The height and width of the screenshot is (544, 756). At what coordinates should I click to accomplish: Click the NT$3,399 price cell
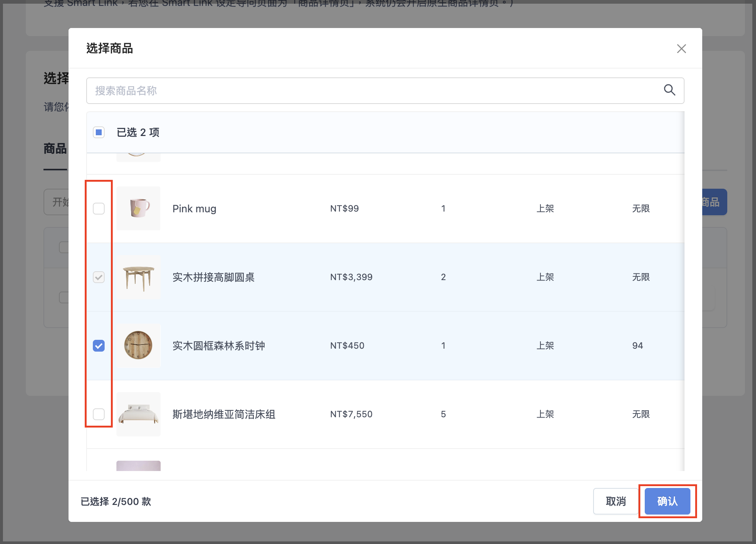pos(351,277)
